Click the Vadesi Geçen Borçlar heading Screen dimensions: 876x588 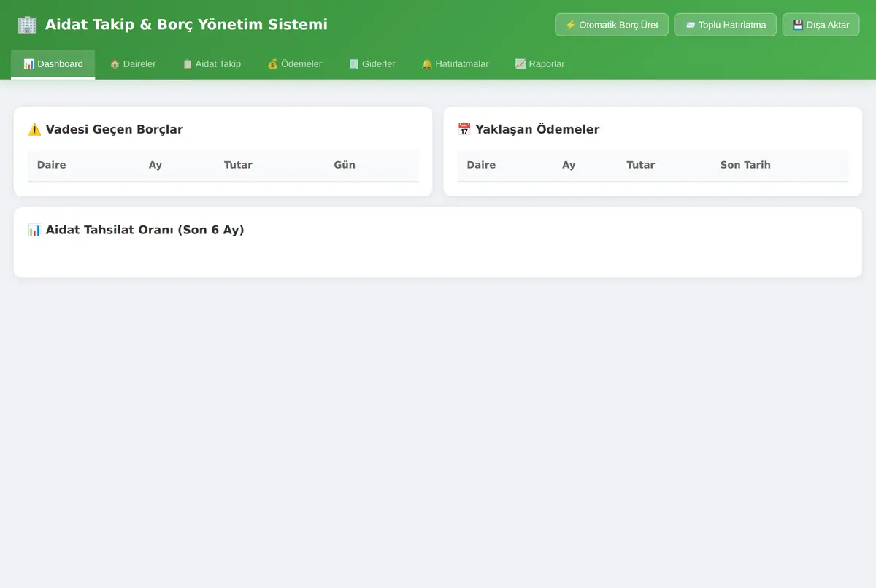(105, 129)
